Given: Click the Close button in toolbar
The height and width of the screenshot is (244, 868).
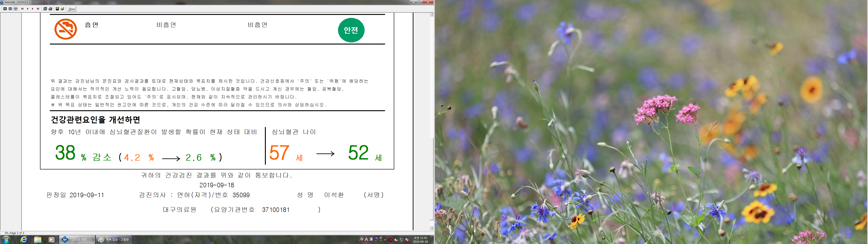Looking at the screenshot, I should (x=72, y=9).
